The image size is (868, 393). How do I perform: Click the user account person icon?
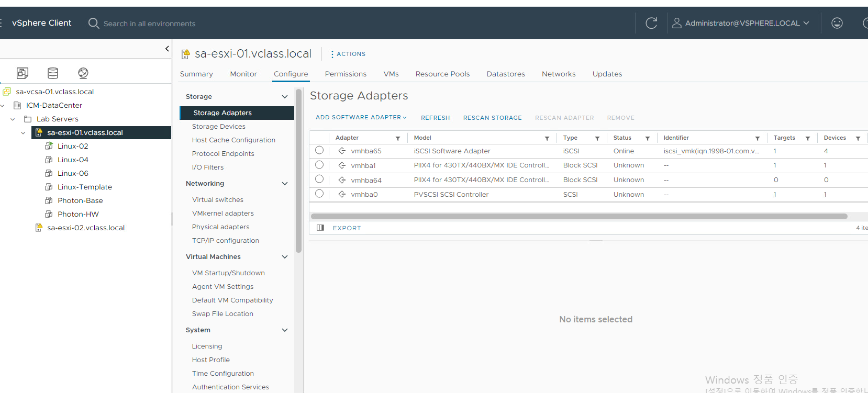pos(677,23)
